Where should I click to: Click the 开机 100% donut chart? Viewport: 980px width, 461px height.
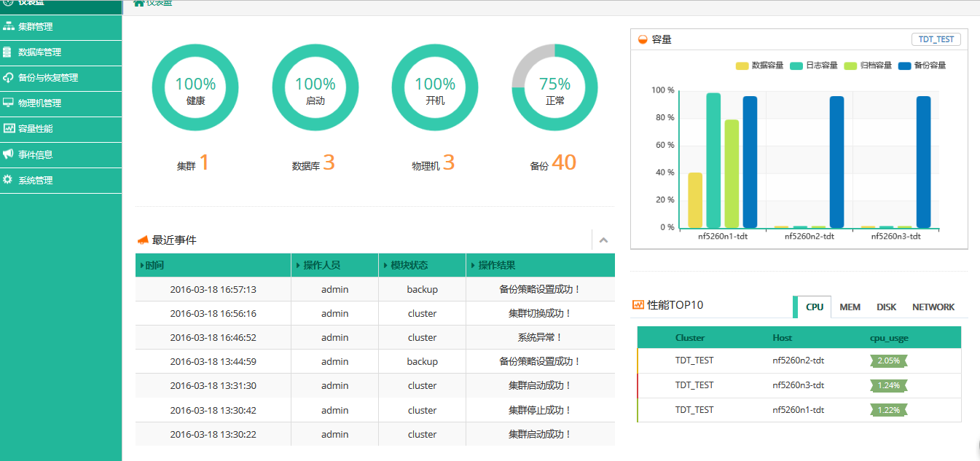point(435,87)
